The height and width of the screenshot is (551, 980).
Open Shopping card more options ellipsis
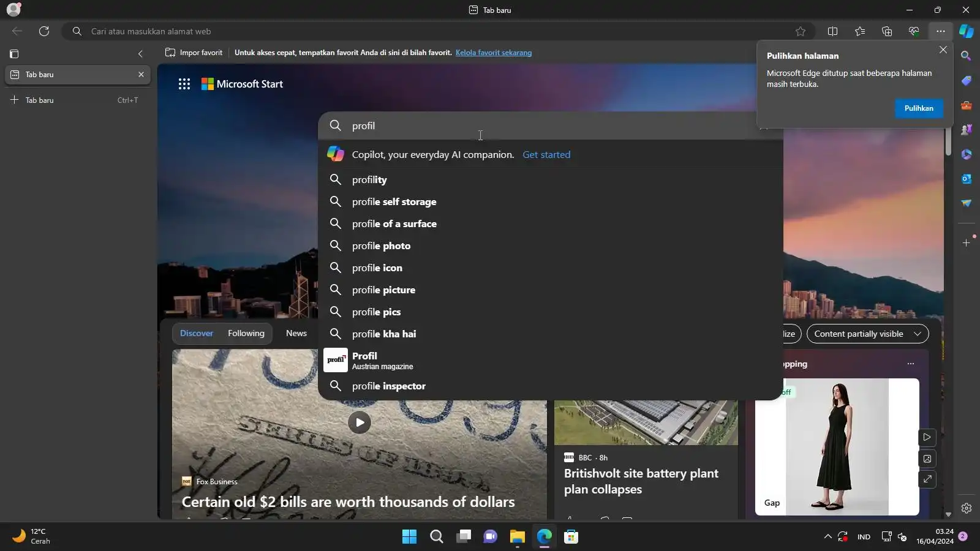(x=911, y=364)
